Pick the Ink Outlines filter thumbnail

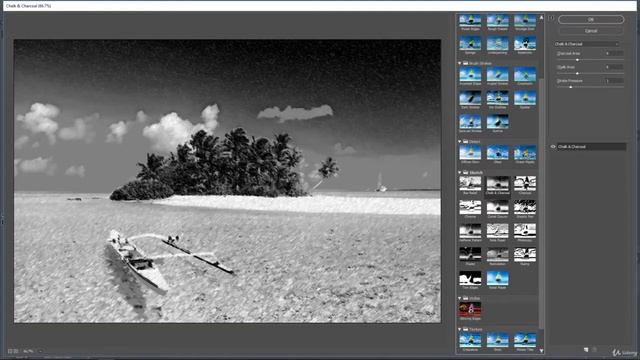498,98
